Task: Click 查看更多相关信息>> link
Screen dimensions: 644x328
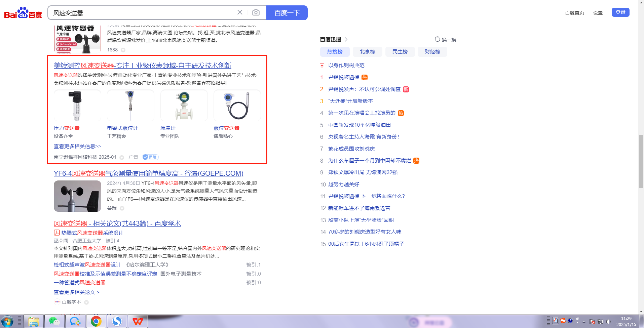Action: pyautogui.click(x=77, y=147)
